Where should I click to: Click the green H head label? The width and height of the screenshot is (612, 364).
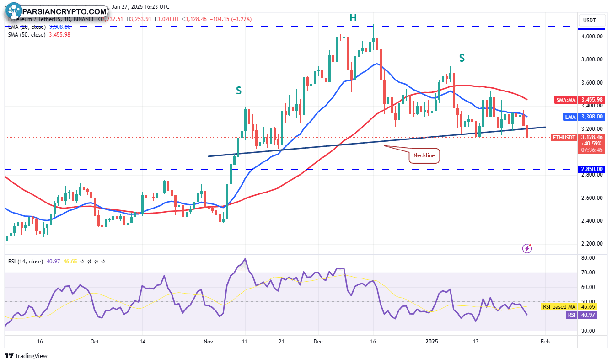[x=353, y=18]
